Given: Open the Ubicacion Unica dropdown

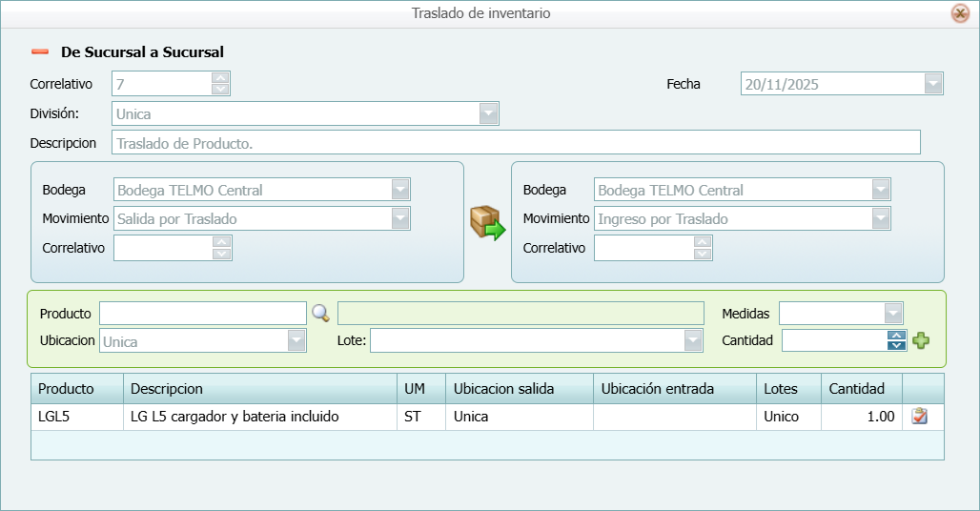Looking at the screenshot, I should pos(296,340).
